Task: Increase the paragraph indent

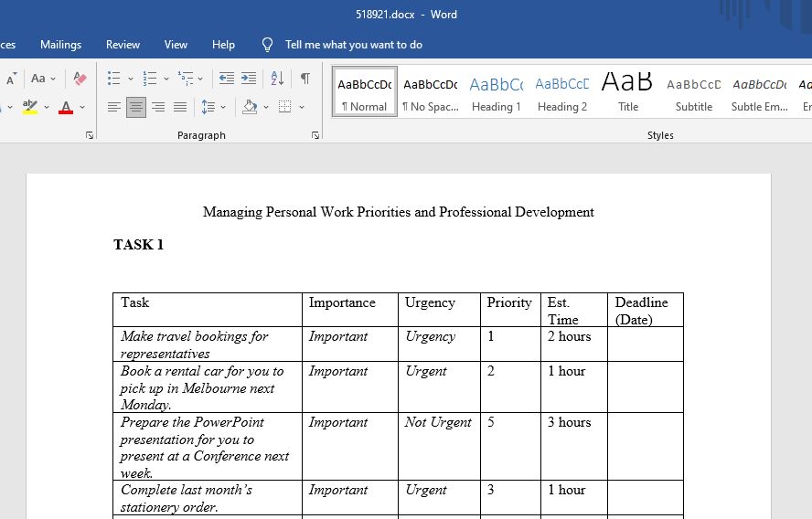Action: 249,79
